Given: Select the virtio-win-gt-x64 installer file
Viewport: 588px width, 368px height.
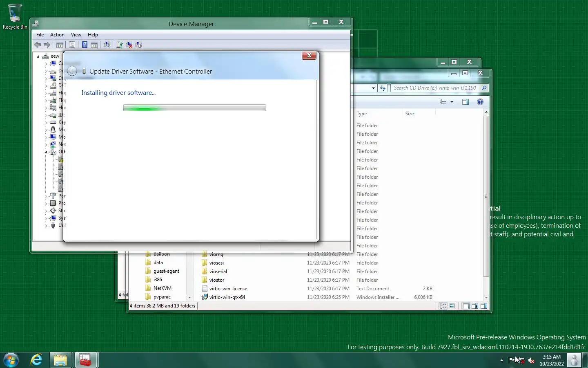Looking at the screenshot, I should point(224,297).
